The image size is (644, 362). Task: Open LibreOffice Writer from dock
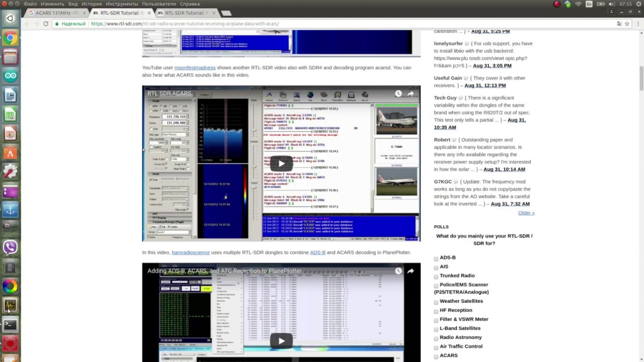[10, 95]
